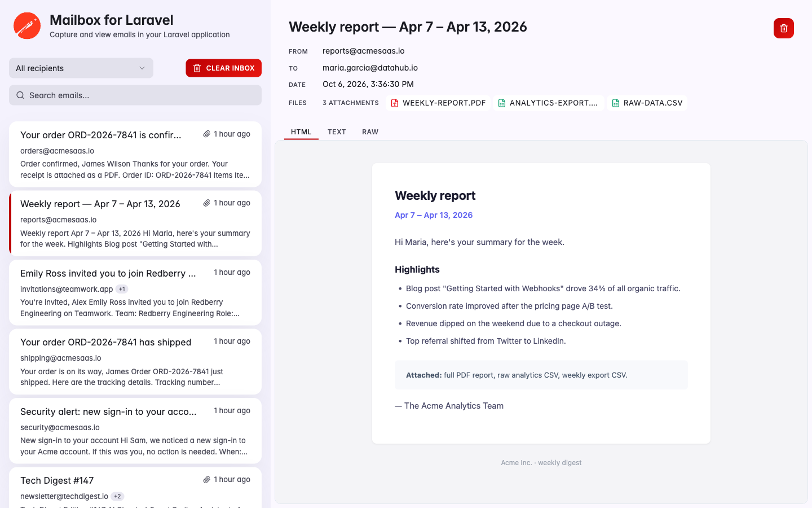Click the — The Acme Analytics Team signature
The width and height of the screenshot is (812, 508).
click(449, 406)
